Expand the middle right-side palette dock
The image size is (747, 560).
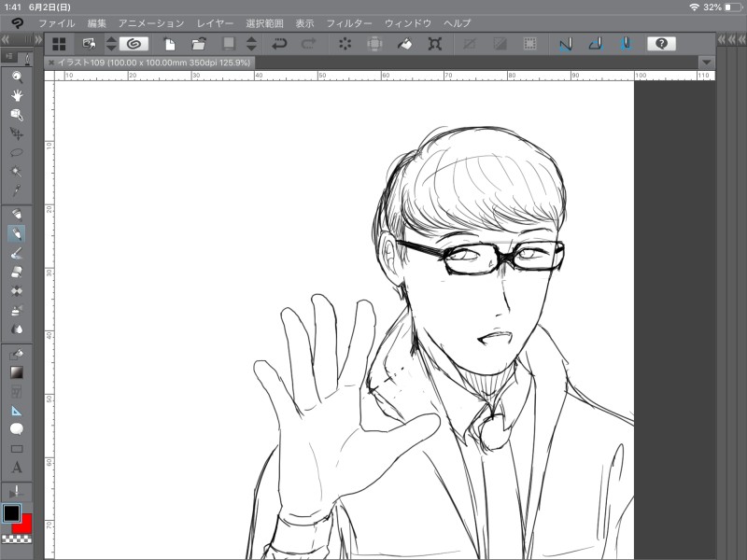[x=732, y=39]
